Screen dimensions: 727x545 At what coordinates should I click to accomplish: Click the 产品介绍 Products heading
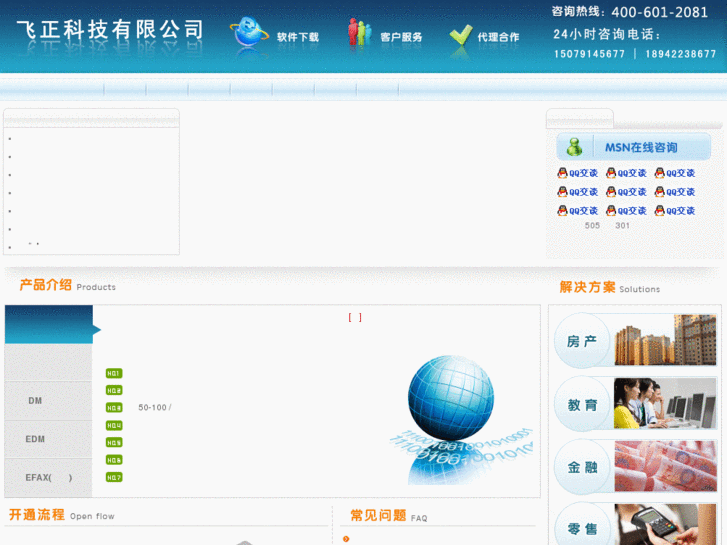[x=67, y=285]
